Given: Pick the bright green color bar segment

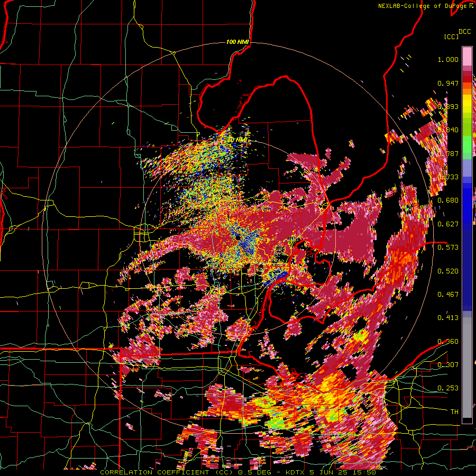Looking at the screenshot, I should click(467, 144).
